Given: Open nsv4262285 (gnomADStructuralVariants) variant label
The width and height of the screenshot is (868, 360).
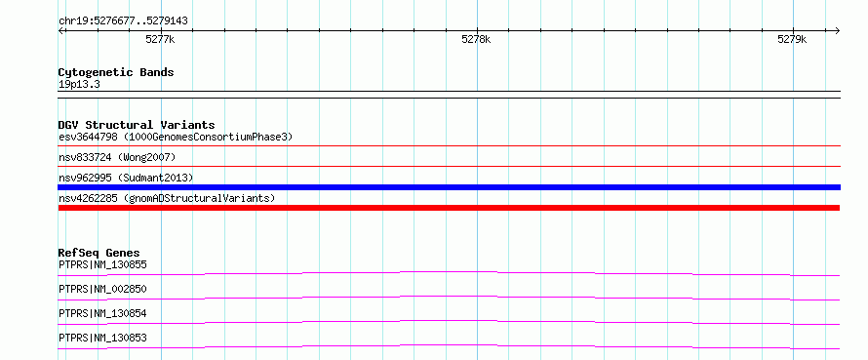Looking at the screenshot, I should (167, 198).
